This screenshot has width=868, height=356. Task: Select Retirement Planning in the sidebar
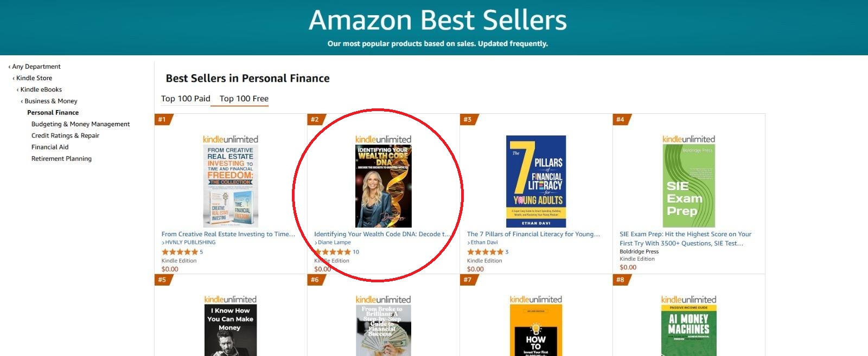point(61,158)
